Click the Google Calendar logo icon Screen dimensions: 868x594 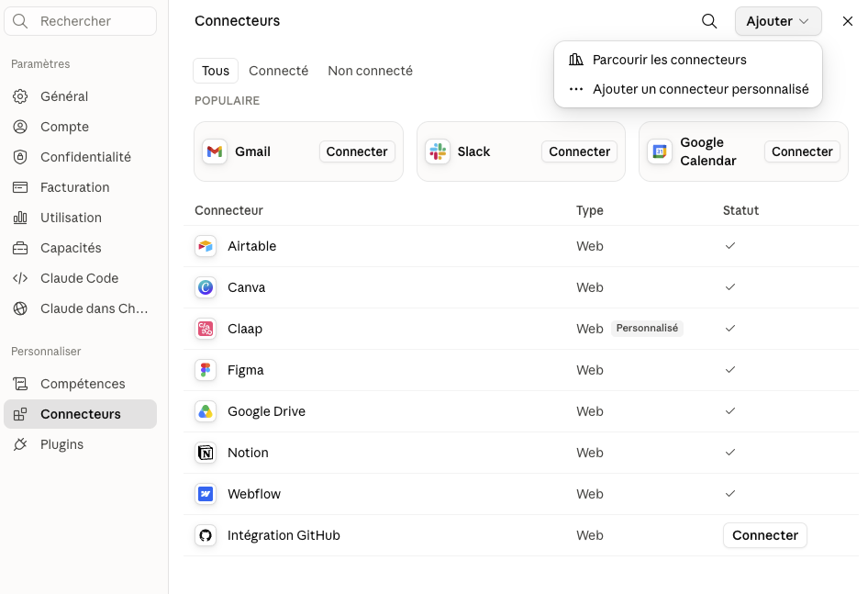[x=660, y=151]
